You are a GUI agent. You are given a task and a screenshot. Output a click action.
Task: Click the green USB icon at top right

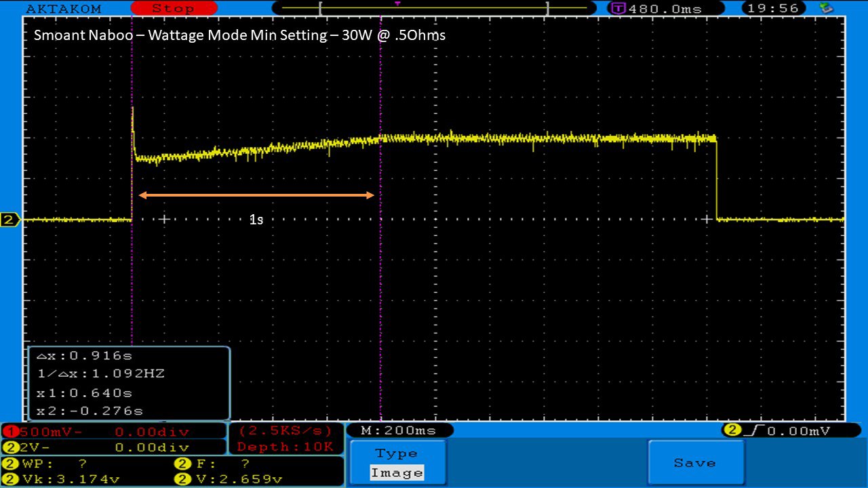coord(825,8)
